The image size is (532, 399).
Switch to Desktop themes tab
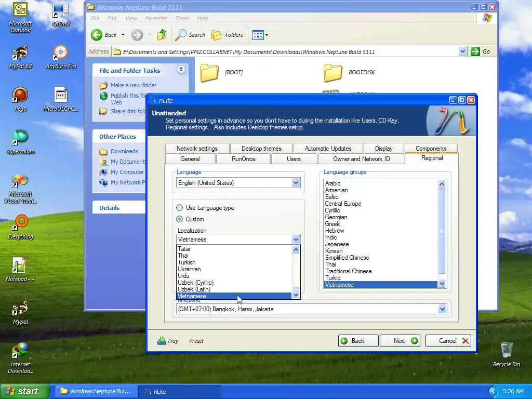pyautogui.click(x=261, y=149)
